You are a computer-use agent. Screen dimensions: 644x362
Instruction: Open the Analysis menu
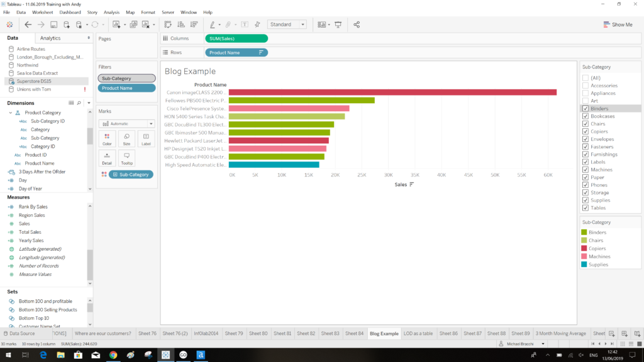(111, 13)
